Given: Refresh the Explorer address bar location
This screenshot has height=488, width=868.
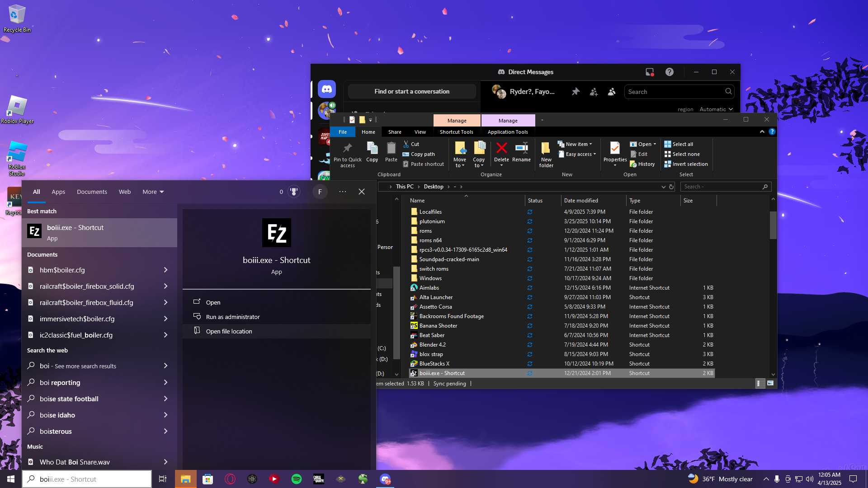Looking at the screenshot, I should pos(671,187).
